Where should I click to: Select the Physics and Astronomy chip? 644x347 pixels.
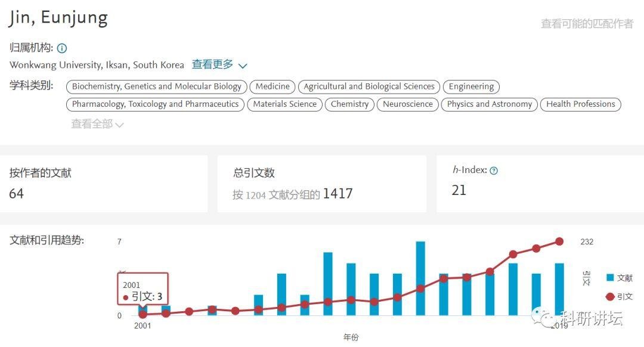tap(489, 104)
